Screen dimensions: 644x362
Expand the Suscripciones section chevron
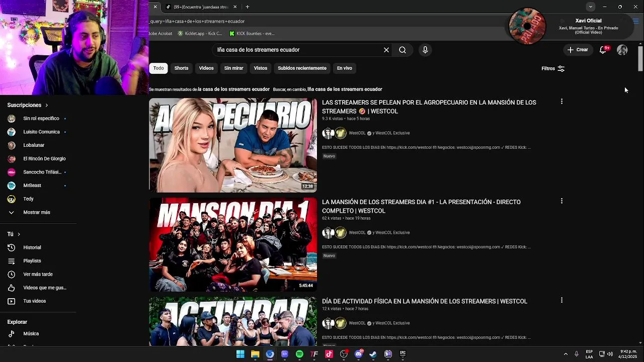pyautogui.click(x=46, y=105)
